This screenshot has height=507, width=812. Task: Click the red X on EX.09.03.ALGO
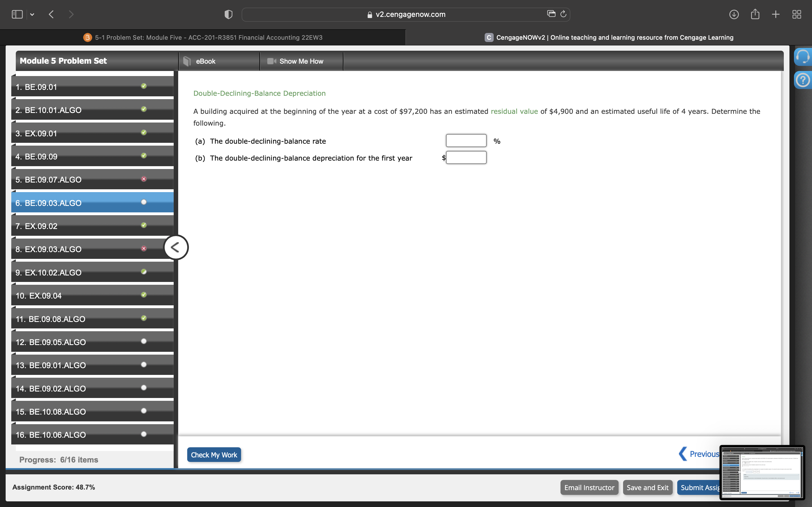point(144,248)
